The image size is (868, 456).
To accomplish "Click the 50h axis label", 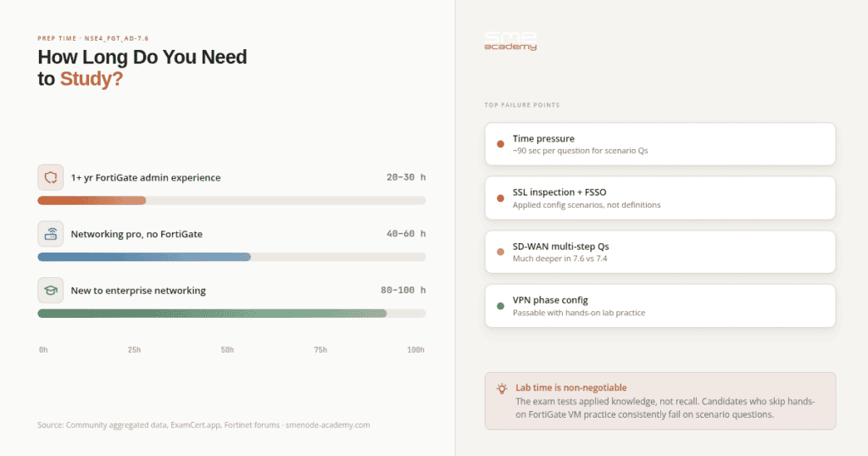I will click(x=227, y=350).
